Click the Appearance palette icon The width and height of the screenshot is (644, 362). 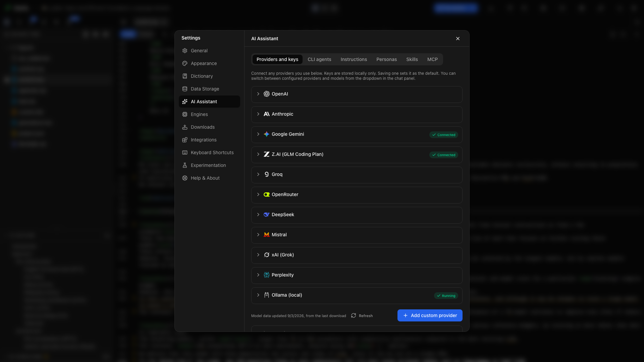point(185,63)
